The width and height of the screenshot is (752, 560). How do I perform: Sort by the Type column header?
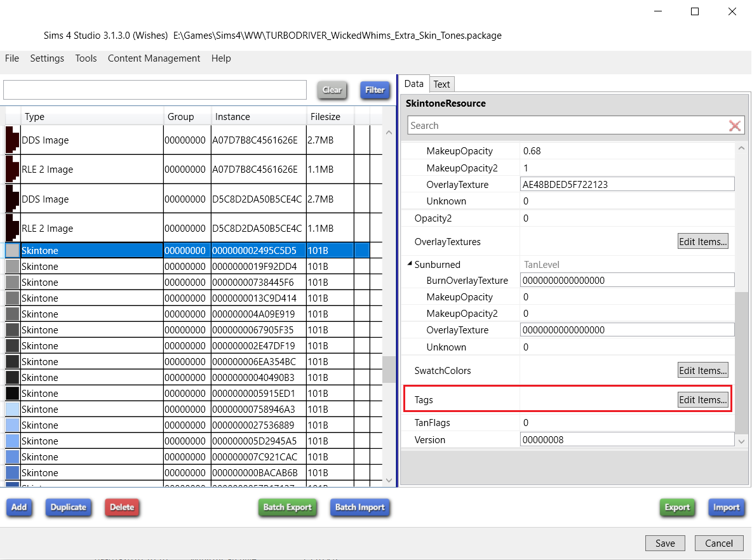(x=92, y=116)
